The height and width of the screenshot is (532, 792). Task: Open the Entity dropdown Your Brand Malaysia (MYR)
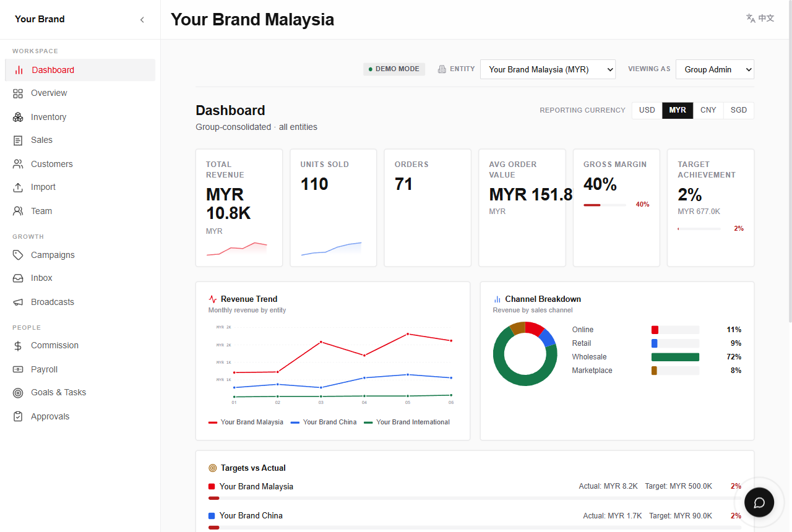(548, 69)
